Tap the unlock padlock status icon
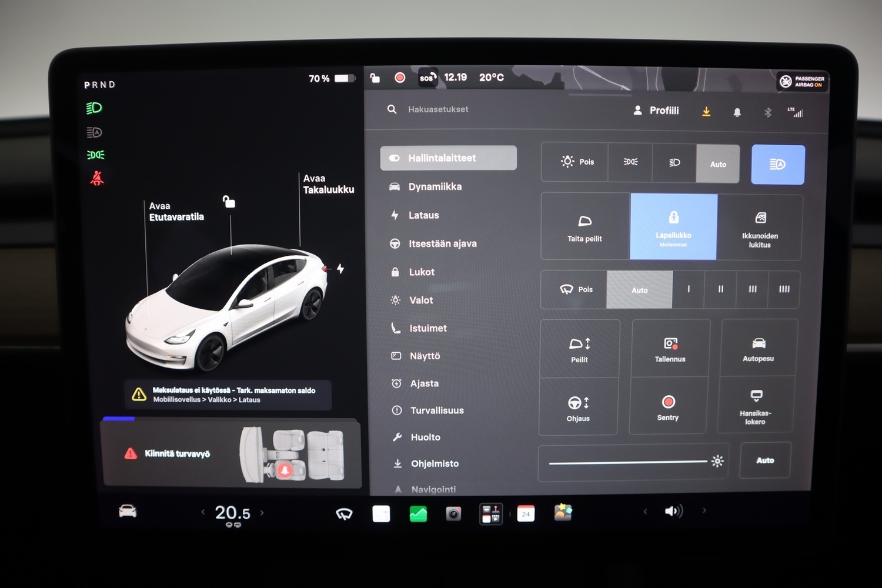Screen dimensions: 882x588 point(375,78)
